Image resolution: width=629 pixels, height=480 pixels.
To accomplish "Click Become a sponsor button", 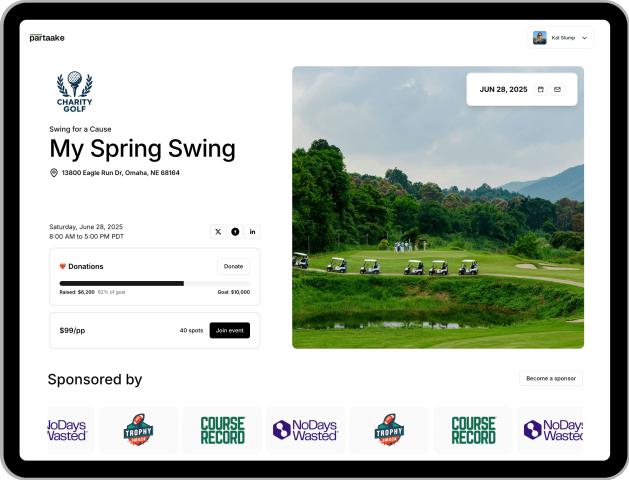I will pyautogui.click(x=551, y=379).
